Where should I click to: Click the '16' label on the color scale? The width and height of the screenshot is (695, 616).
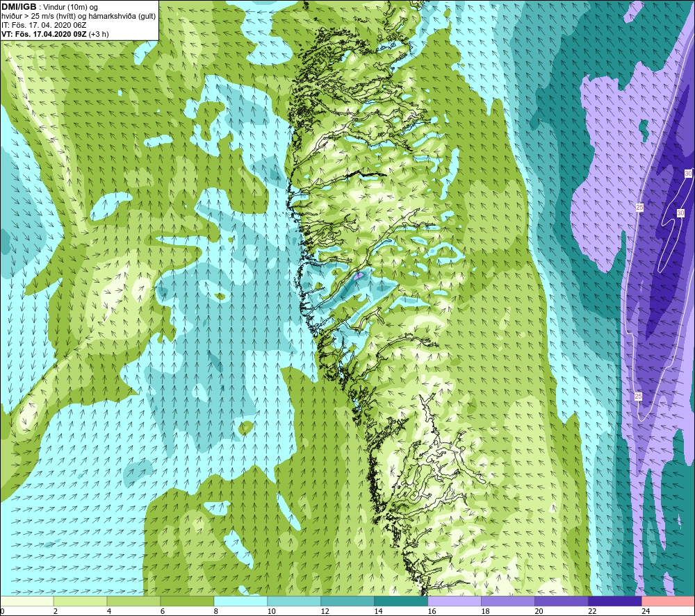click(432, 611)
